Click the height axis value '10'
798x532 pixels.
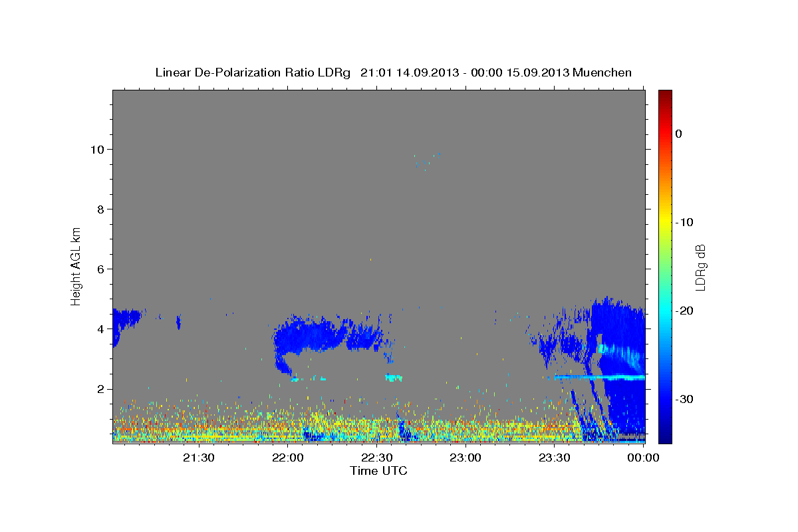[x=96, y=149]
